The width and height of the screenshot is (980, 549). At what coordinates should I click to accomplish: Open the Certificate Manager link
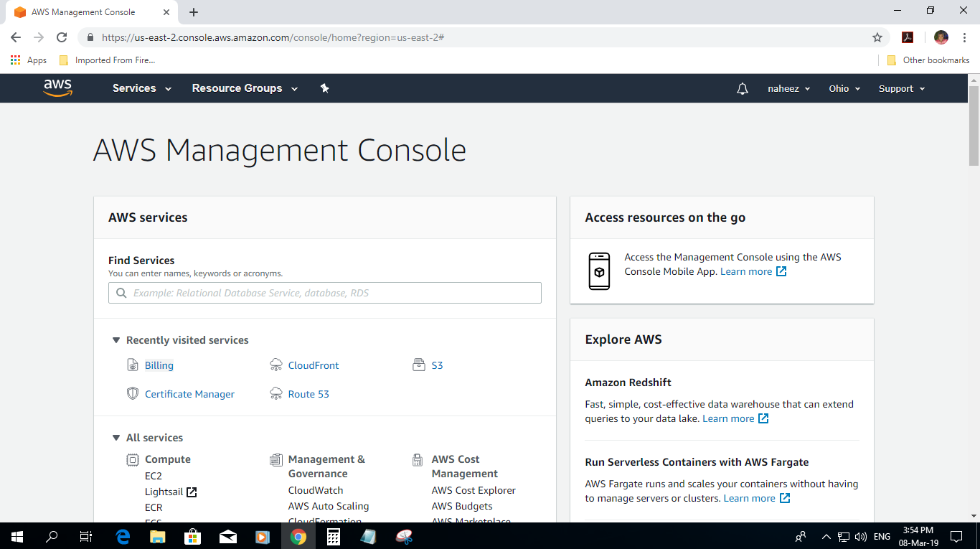(x=189, y=394)
